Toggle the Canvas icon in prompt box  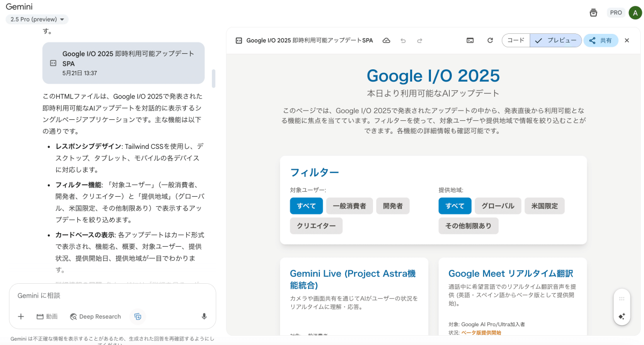click(x=137, y=317)
